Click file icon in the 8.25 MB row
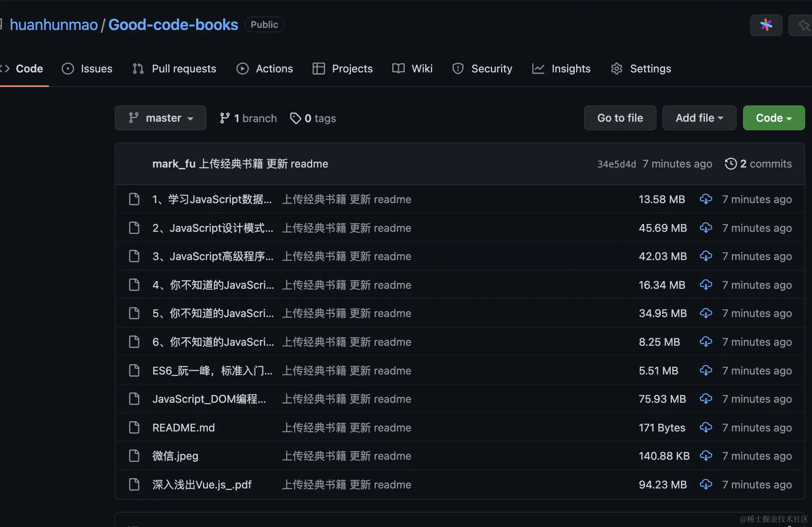 click(134, 342)
